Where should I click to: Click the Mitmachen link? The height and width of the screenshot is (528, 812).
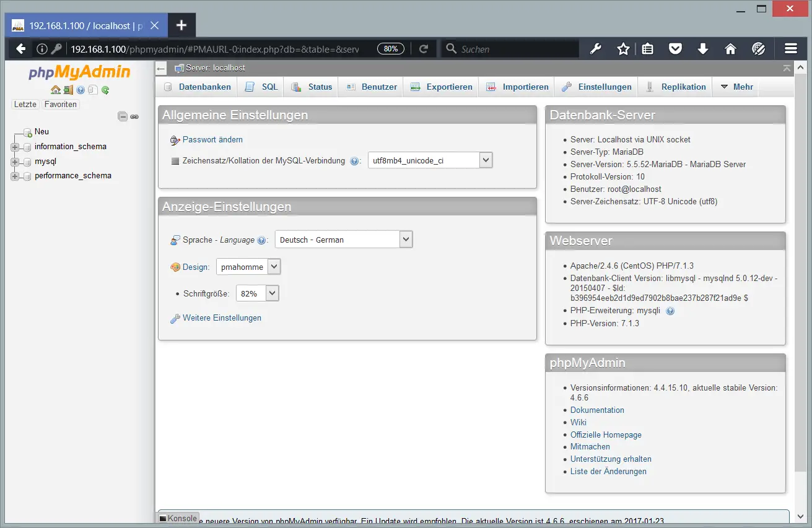pyautogui.click(x=590, y=447)
